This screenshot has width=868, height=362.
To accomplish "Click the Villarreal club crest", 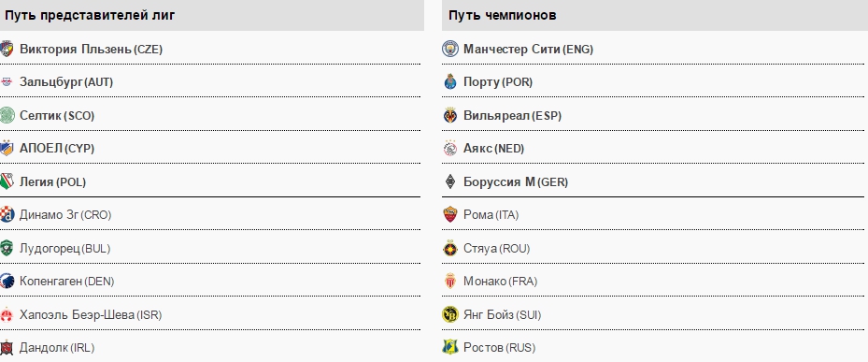I will (x=450, y=115).
